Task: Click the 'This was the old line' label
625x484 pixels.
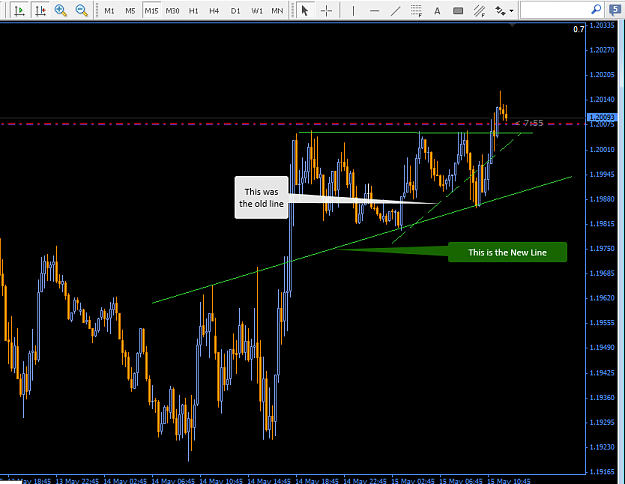Action: [x=261, y=197]
